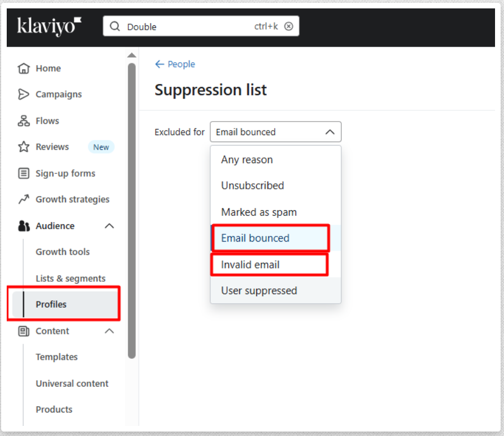The image size is (504, 436).
Task: Collapse the Audience section chevron
Action: tap(109, 226)
